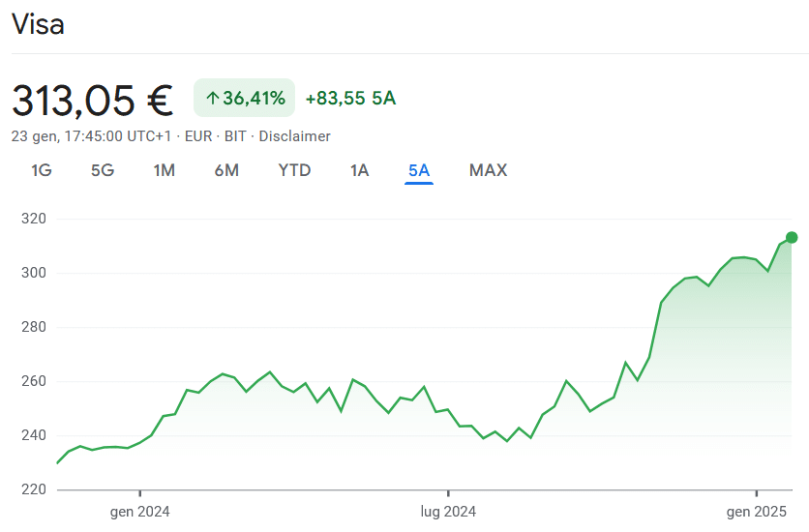Viewport: 809px width, 532px height.
Task: Select the active 5A range tab
Action: click(419, 170)
